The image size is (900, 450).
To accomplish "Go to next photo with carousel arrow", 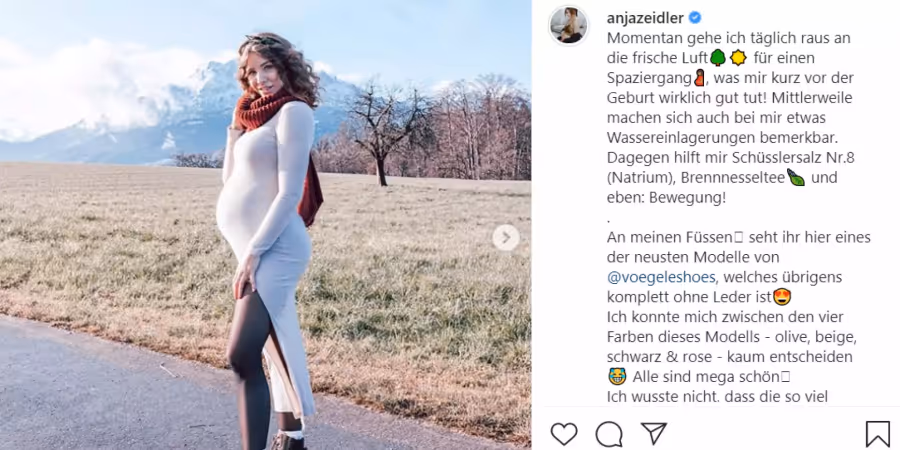I will [506, 238].
